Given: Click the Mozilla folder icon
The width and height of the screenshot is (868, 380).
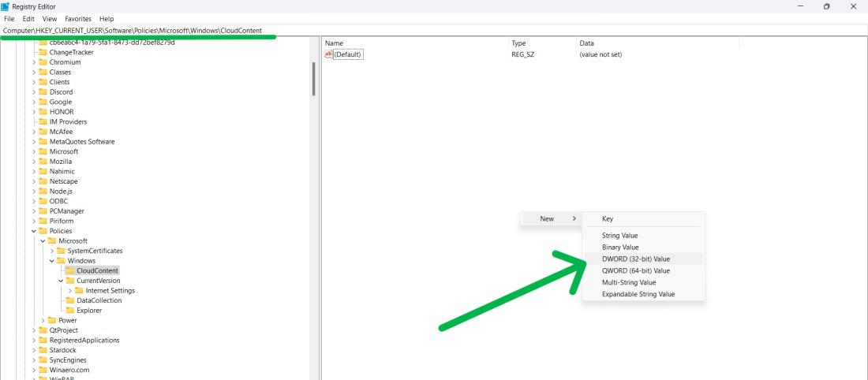Looking at the screenshot, I should pyautogui.click(x=43, y=162).
